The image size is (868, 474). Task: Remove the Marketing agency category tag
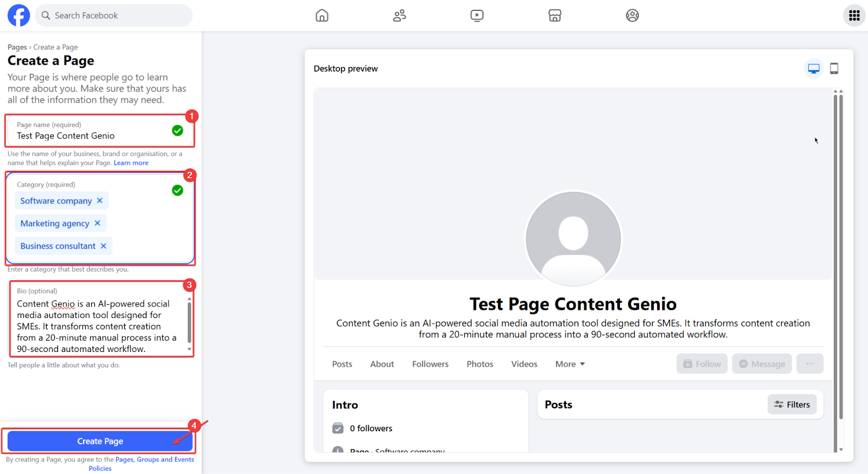98,223
